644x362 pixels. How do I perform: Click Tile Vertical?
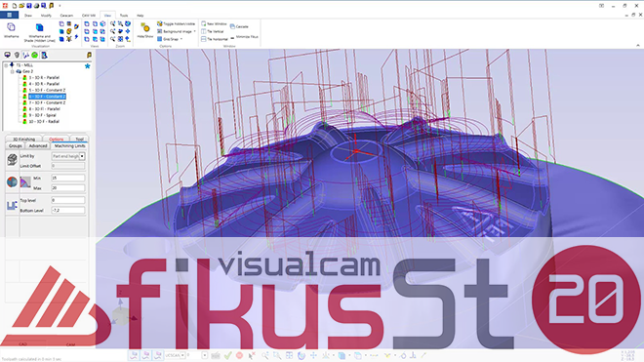(213, 31)
